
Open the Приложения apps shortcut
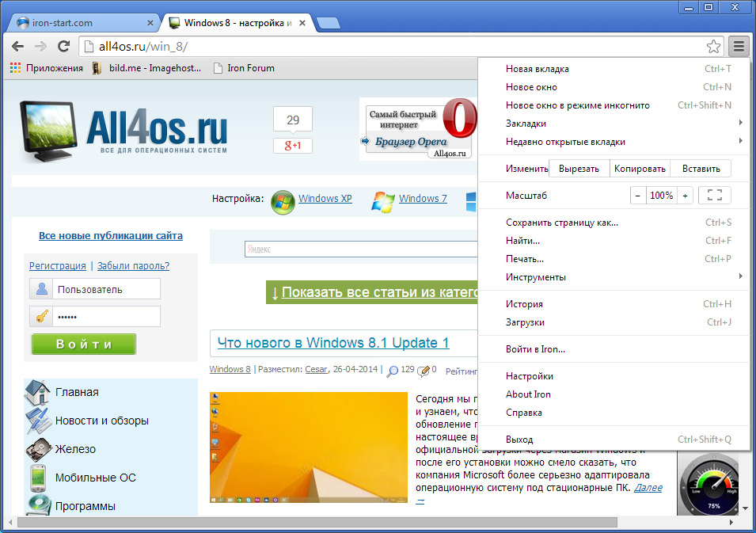[47, 68]
